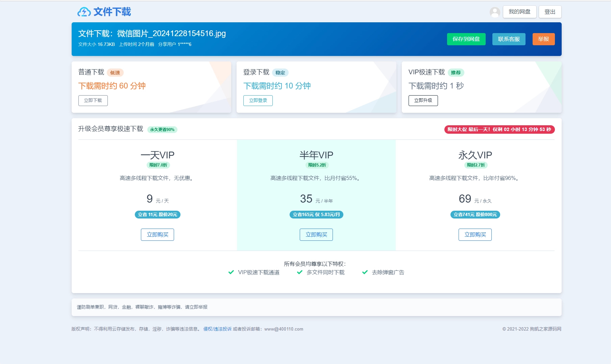
Task: Click the 下载需时约 1 秒 text
Action: (436, 86)
